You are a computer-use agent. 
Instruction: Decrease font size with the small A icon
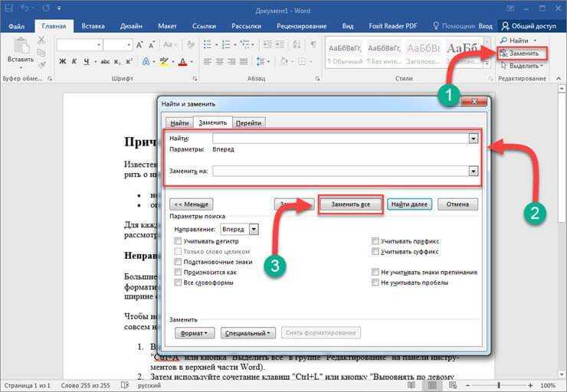tap(152, 45)
